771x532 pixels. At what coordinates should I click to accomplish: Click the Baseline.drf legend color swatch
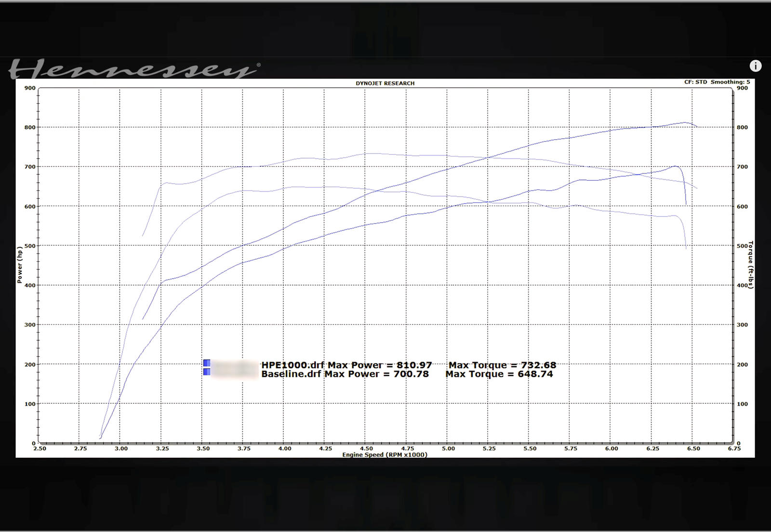tap(207, 372)
